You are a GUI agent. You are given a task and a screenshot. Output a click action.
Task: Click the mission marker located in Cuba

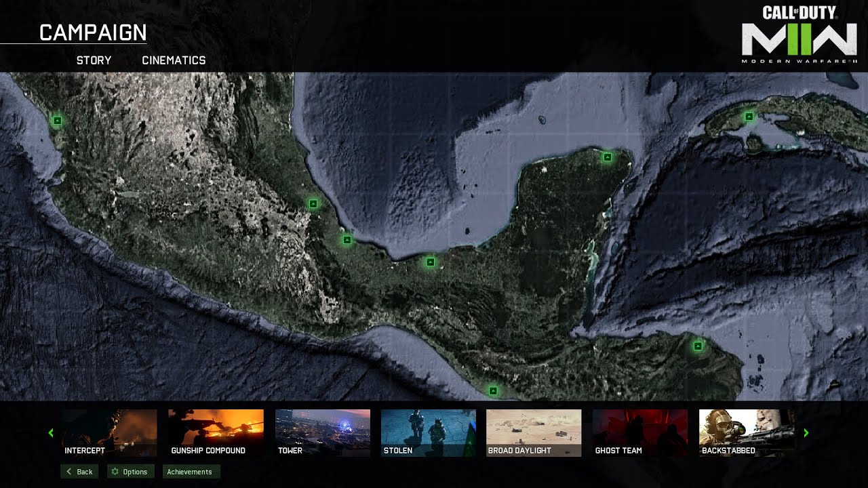[749, 116]
